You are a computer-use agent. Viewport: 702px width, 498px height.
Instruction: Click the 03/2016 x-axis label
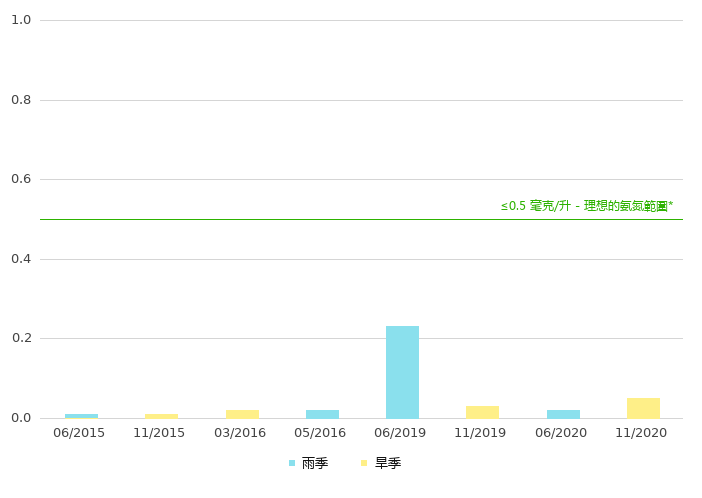240,433
